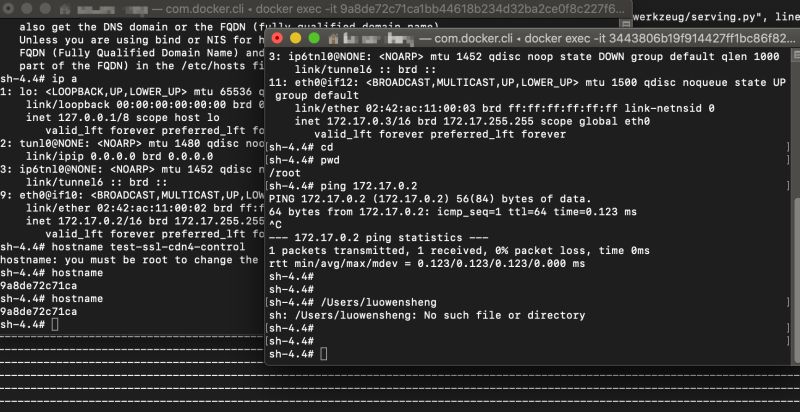800x412 pixels.
Task: Click the cursor prompt in back terminal
Action: pyautogui.click(x=55, y=324)
